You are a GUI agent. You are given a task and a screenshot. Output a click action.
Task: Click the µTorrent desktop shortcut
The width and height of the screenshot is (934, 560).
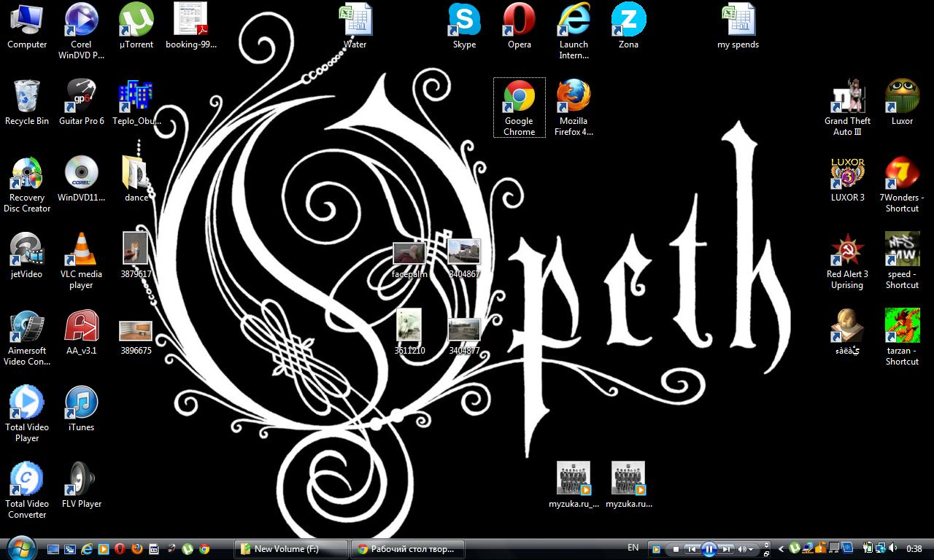tap(136, 26)
